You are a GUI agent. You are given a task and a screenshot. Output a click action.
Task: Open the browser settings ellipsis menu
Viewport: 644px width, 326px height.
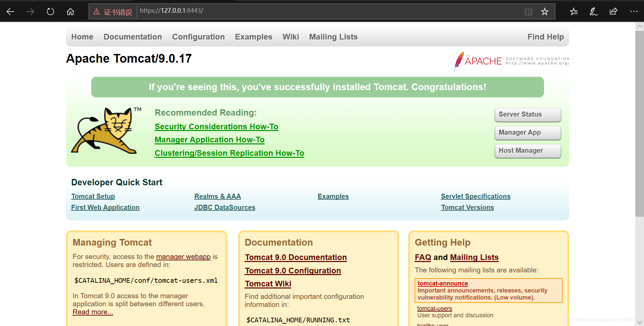point(634,12)
